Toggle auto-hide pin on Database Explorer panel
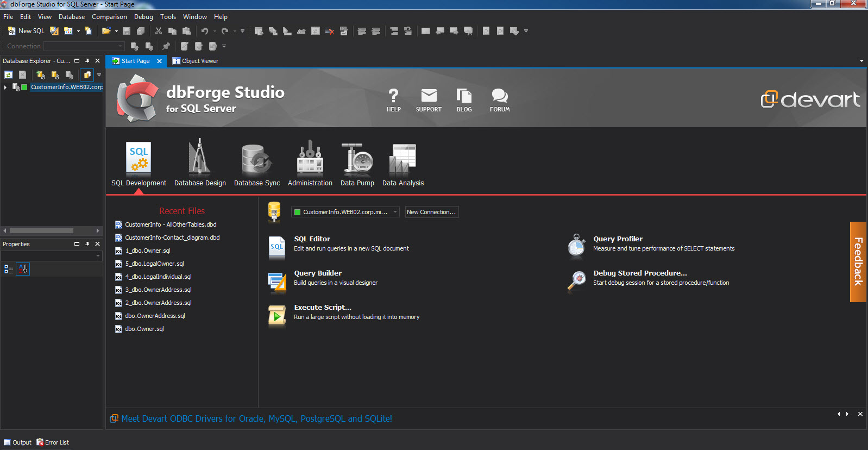This screenshot has height=450, width=868. pos(87,61)
